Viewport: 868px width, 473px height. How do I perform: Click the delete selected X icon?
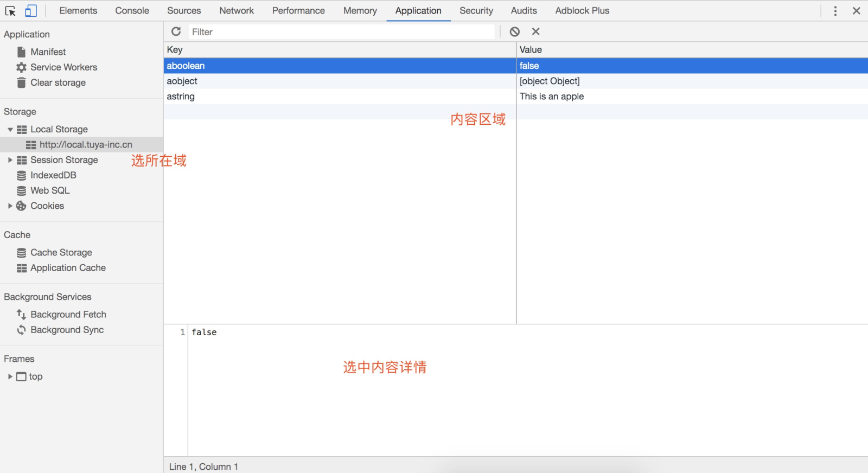coord(535,31)
